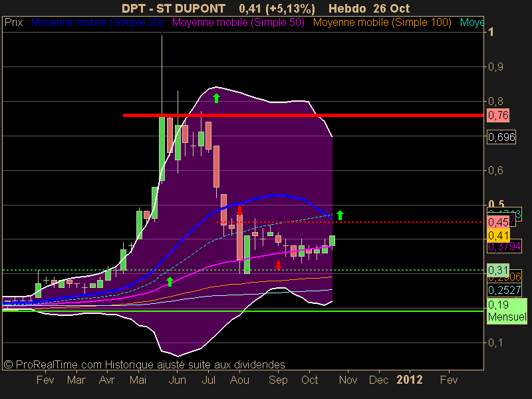Select the Prix legend entry
Image resolution: width=532 pixels, height=399 pixels.
pyautogui.click(x=13, y=23)
